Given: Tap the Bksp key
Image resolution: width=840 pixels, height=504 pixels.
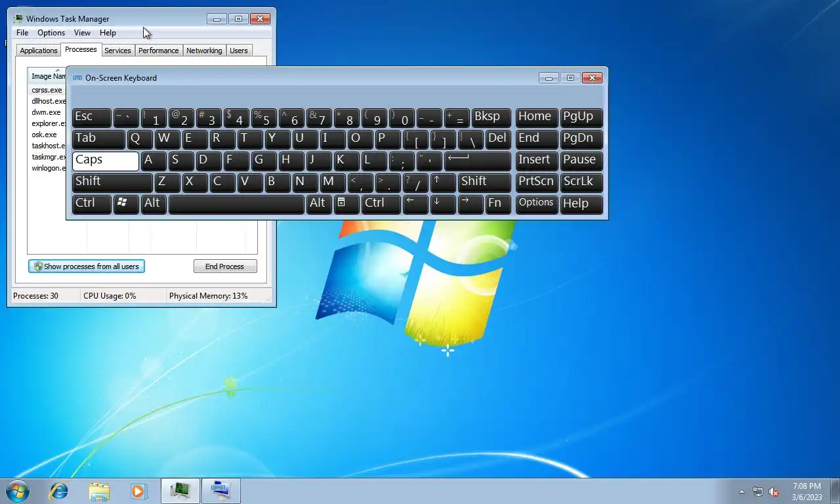Looking at the screenshot, I should (x=491, y=117).
